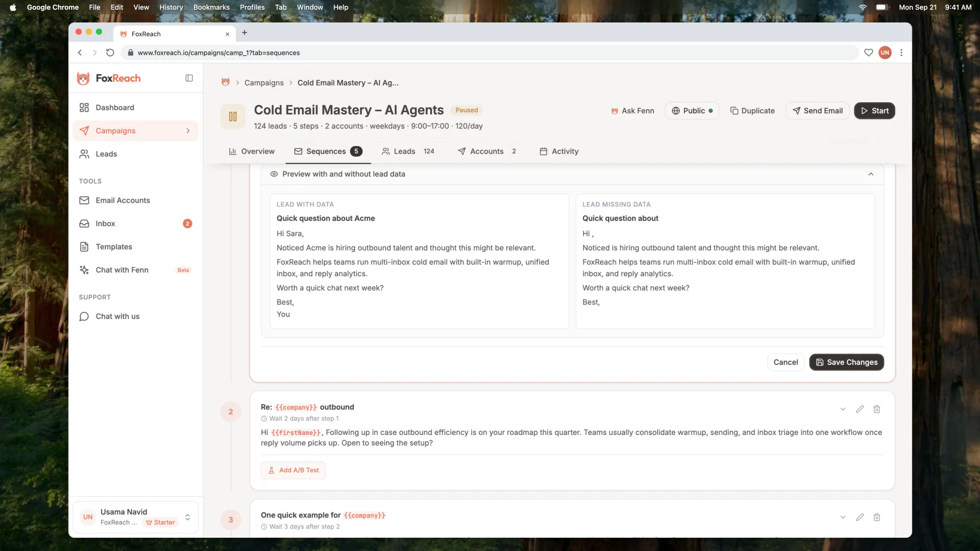Open Leads in sidebar

click(x=136, y=154)
